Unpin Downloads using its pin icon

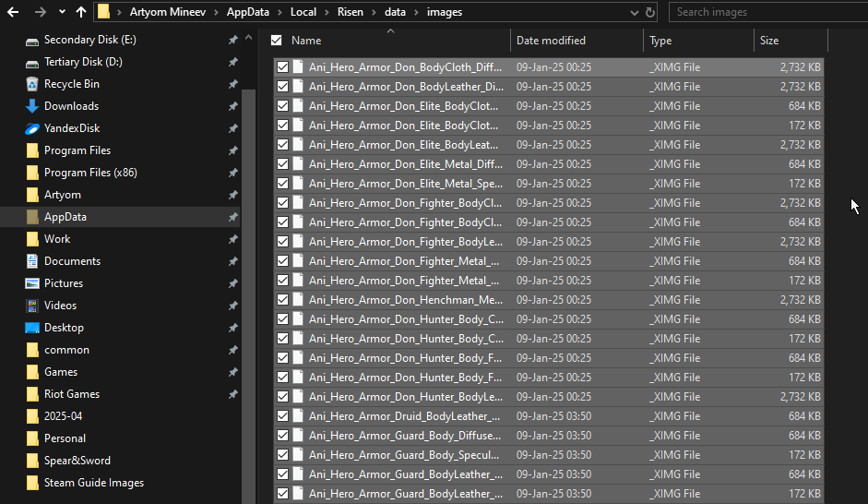click(233, 106)
